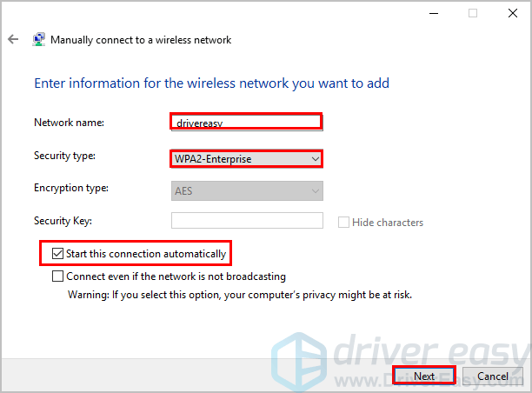
Task: Click the back arrow in the wizard header
Action: tap(13, 40)
